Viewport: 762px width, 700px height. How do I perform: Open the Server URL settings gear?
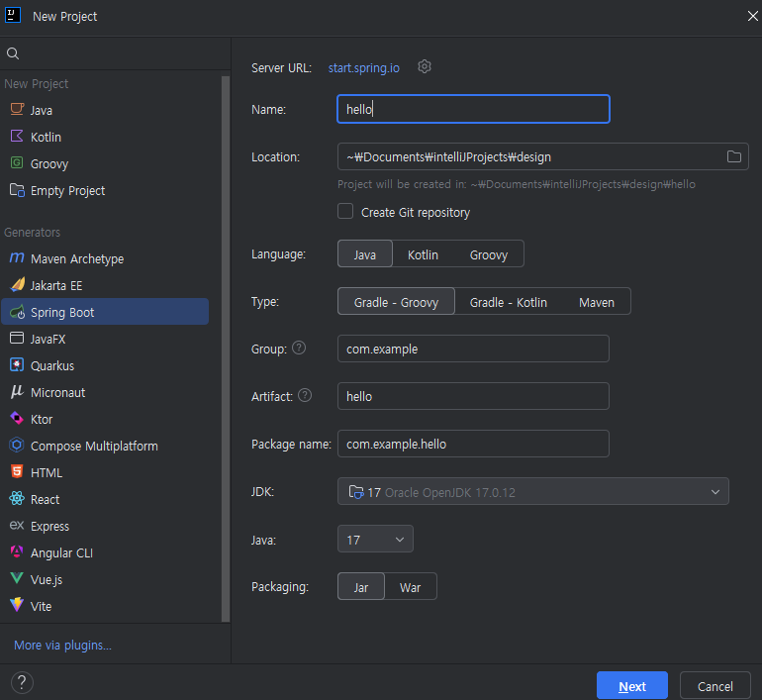[425, 66]
